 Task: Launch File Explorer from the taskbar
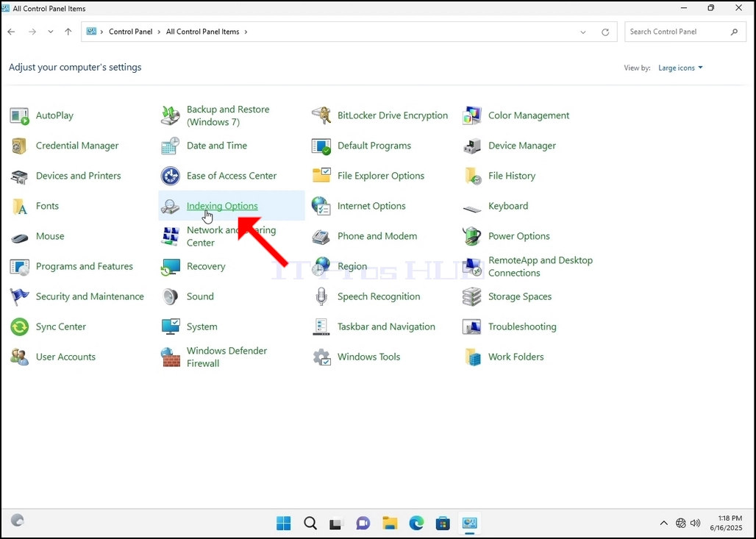390,523
